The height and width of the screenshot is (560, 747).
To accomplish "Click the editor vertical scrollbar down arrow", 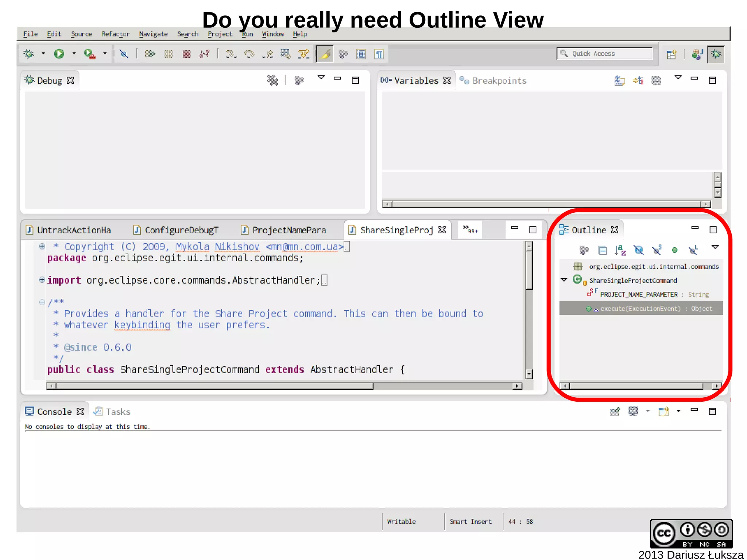I will pos(529,374).
